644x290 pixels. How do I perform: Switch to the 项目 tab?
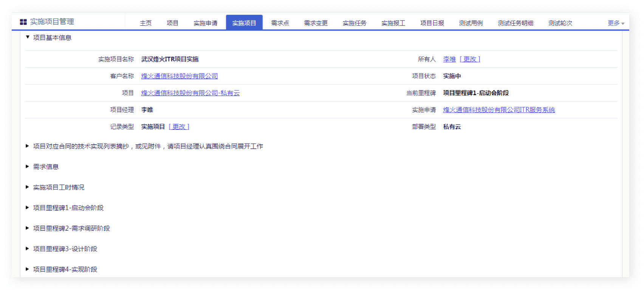173,23
